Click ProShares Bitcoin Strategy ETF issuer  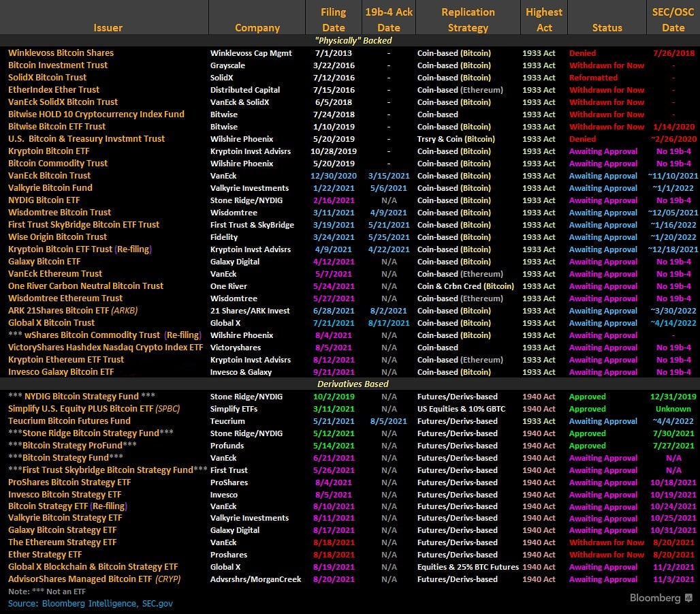click(69, 482)
